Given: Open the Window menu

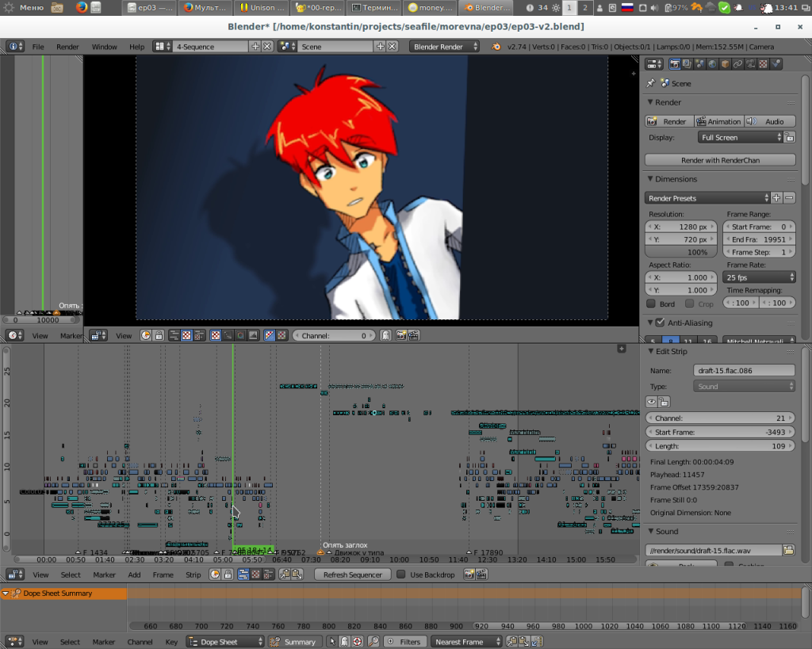Looking at the screenshot, I should [104, 47].
